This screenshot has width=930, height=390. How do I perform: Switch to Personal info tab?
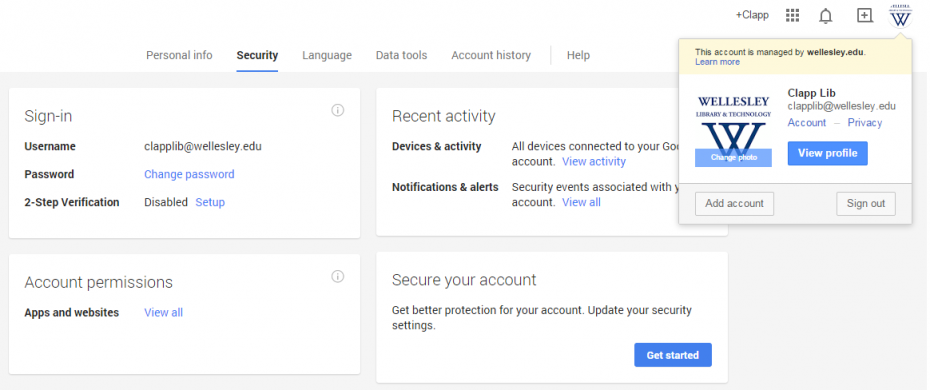click(x=179, y=55)
